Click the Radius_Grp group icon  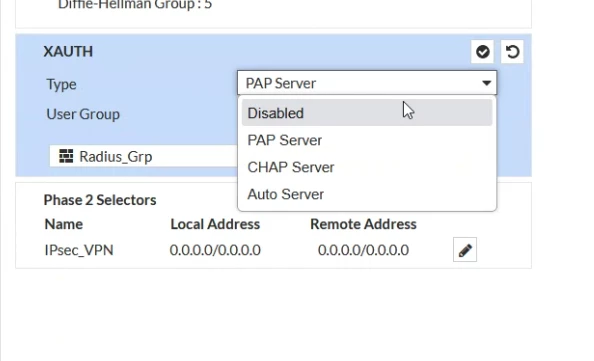pyautogui.click(x=66, y=156)
